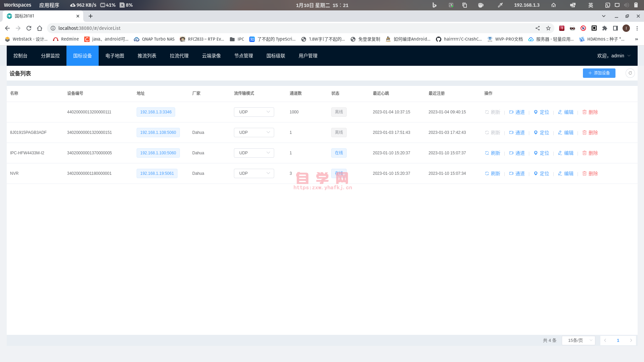Select the 国标设备 tab
This screenshot has width=644, height=362.
pyautogui.click(x=83, y=56)
